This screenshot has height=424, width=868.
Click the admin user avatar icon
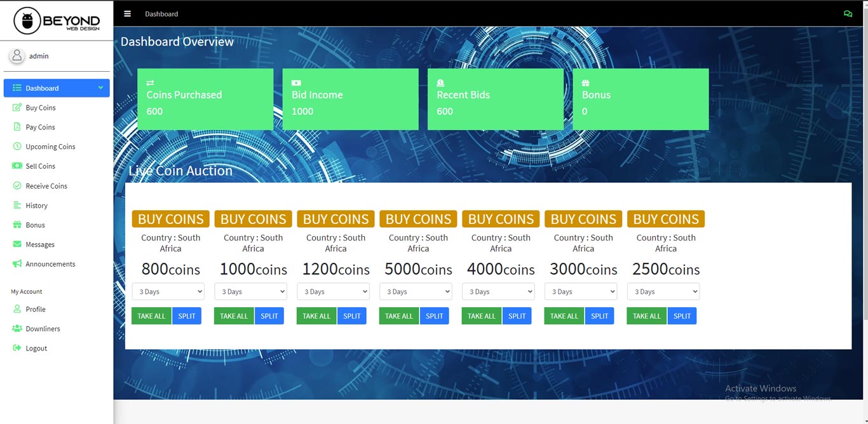(x=17, y=56)
